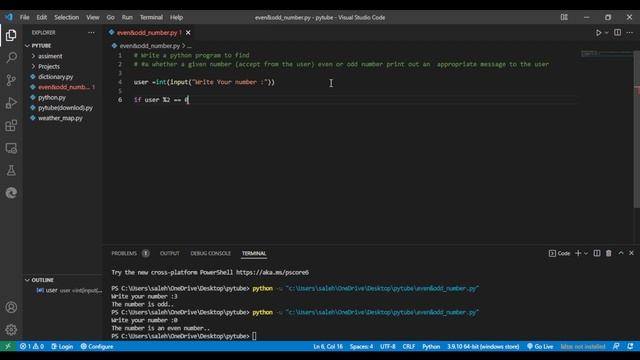This screenshot has height=360, width=640.
Task: Open the Extensions view
Action: pos(11,125)
